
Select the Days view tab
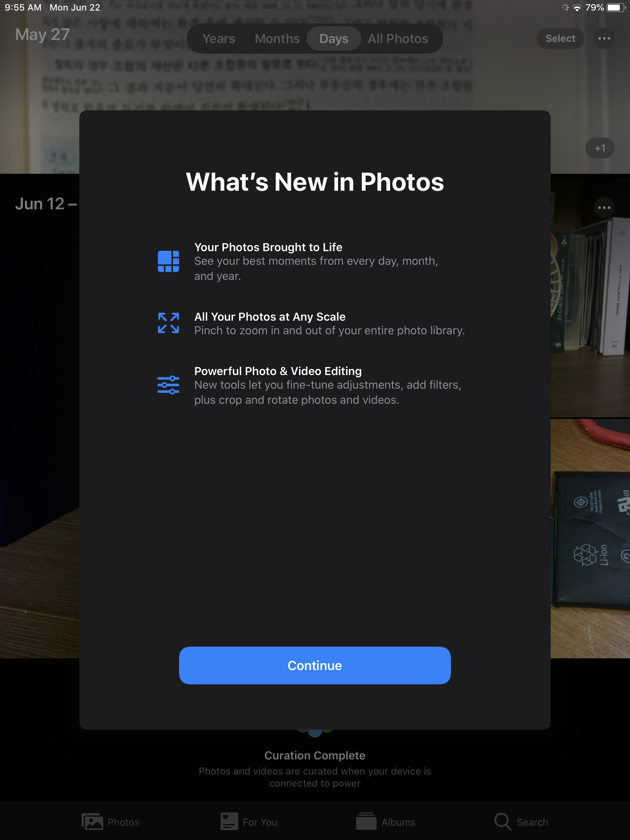click(334, 39)
